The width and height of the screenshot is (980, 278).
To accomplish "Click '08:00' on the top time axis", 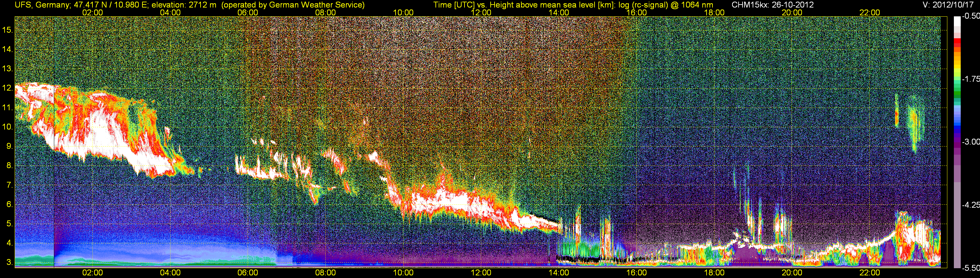I will 326,12.
